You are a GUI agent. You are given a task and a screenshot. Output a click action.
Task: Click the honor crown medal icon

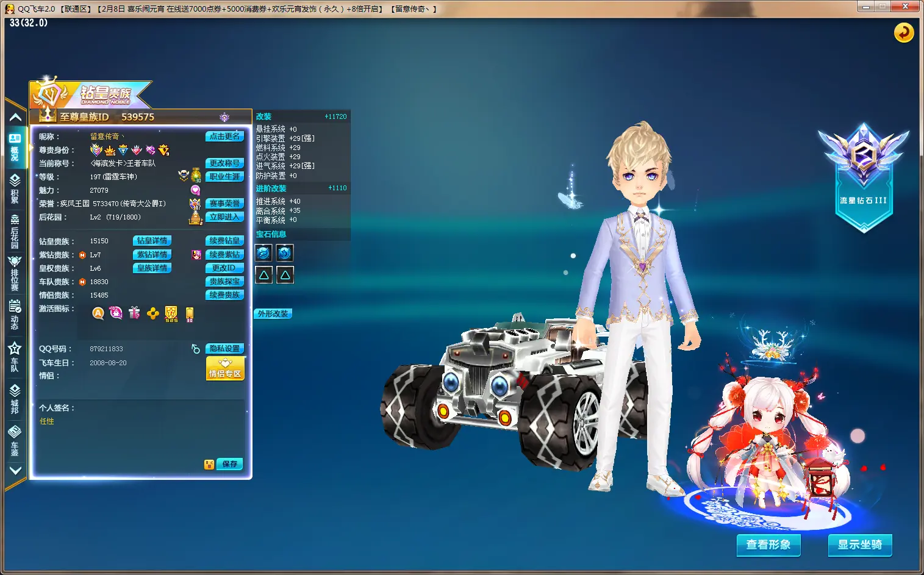point(195,204)
